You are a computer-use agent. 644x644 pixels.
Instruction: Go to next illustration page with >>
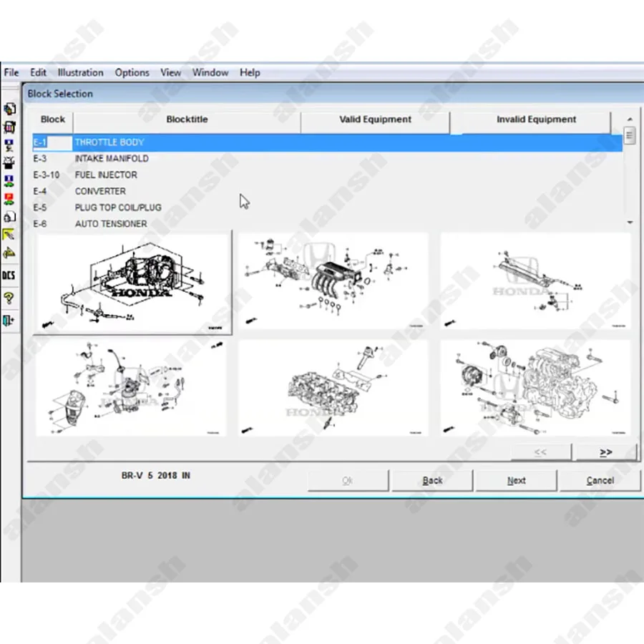pos(606,452)
